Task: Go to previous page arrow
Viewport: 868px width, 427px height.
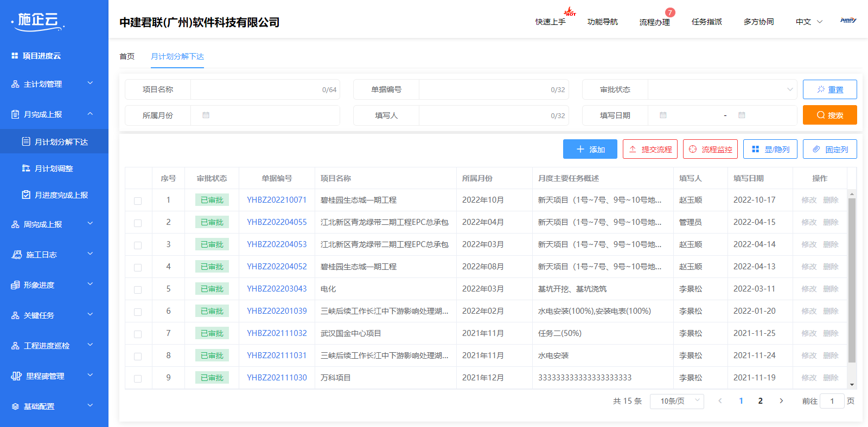Action: 720,401
